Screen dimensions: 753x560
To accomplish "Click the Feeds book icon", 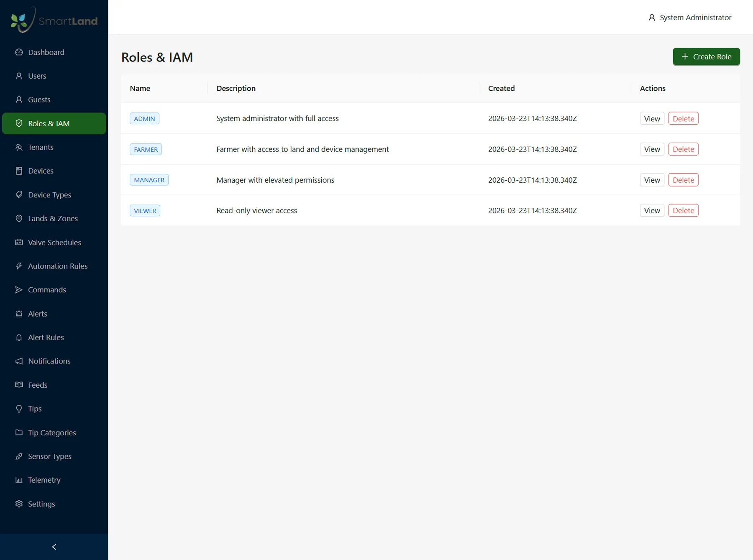I will click(19, 385).
